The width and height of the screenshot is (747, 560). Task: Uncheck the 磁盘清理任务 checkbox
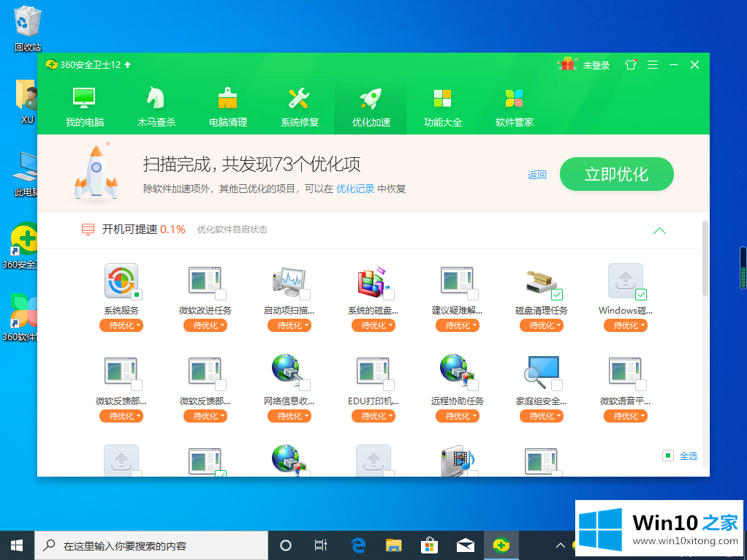pyautogui.click(x=557, y=294)
